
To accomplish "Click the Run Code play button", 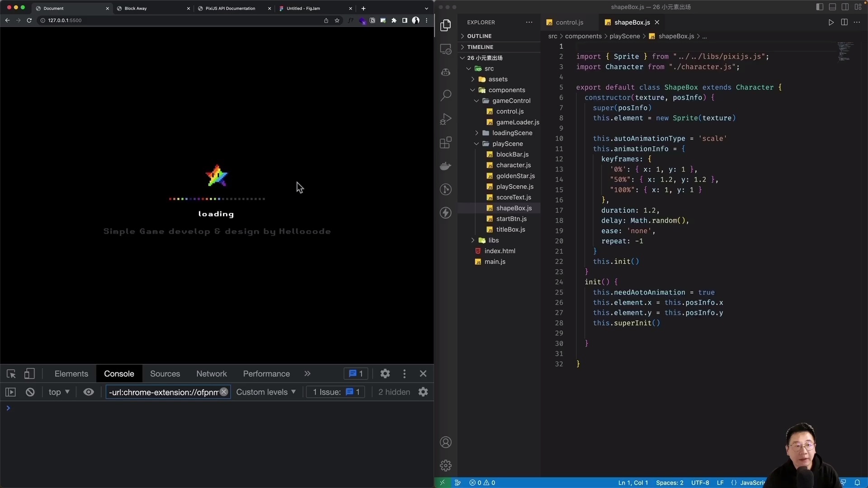I will click(831, 22).
